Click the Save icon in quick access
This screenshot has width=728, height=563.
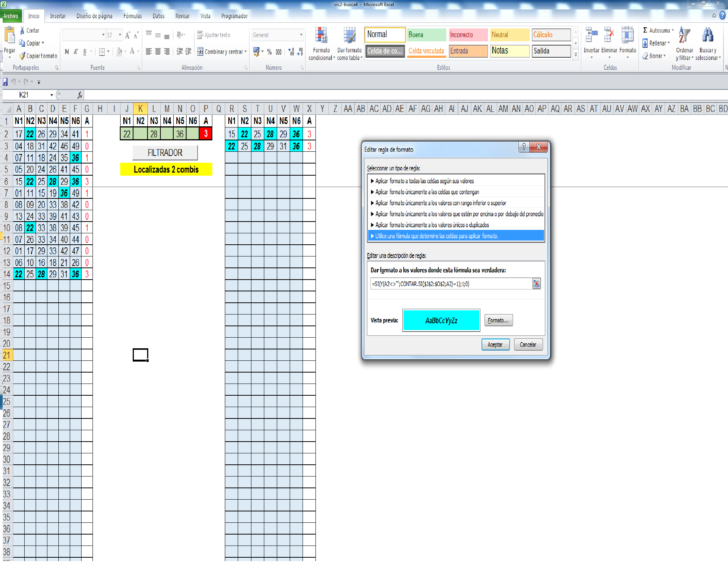click(5, 82)
